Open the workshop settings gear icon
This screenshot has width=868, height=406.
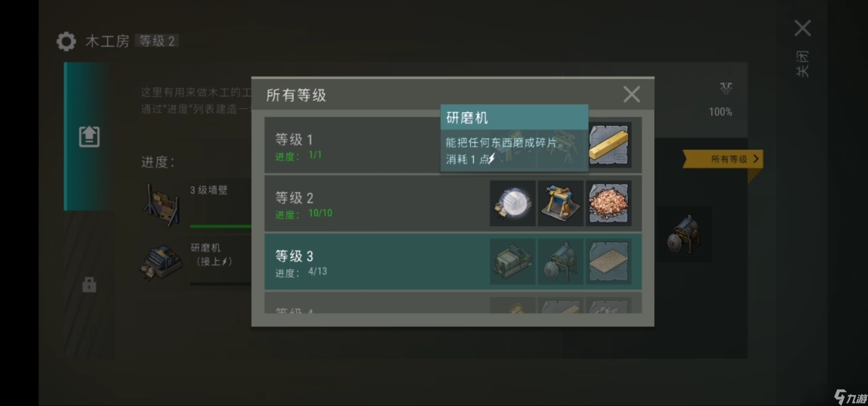click(66, 41)
